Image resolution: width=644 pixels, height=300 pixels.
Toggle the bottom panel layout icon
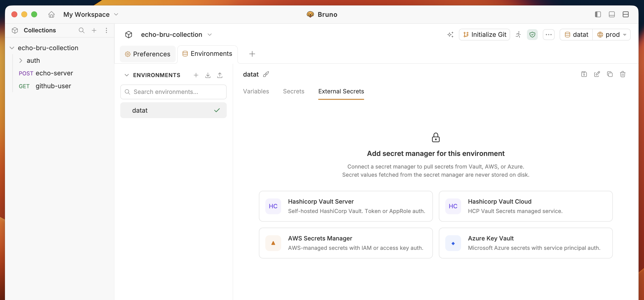pyautogui.click(x=612, y=15)
